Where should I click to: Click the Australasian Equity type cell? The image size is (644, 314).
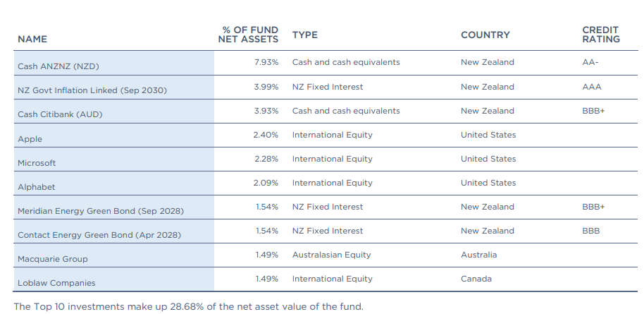(x=331, y=255)
